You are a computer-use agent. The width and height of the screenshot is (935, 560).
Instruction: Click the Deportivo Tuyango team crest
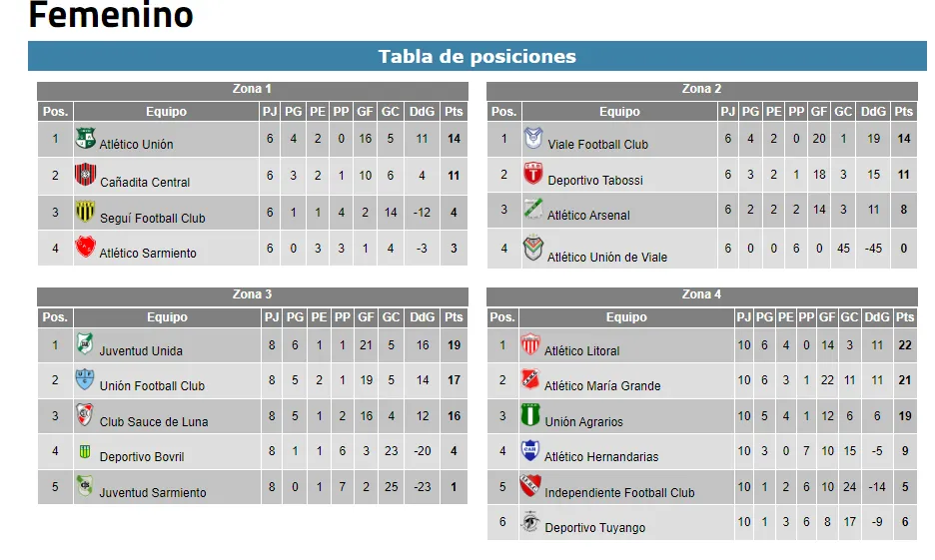(x=530, y=522)
